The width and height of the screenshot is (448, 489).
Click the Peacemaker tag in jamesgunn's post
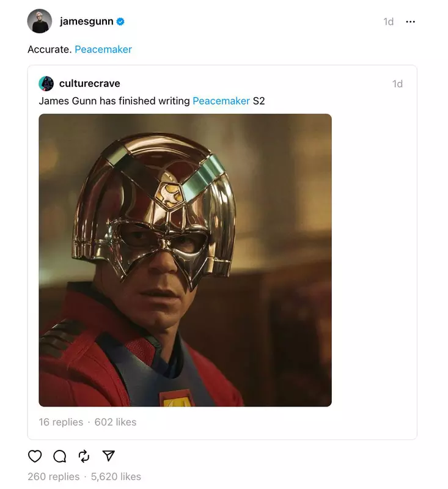point(103,50)
